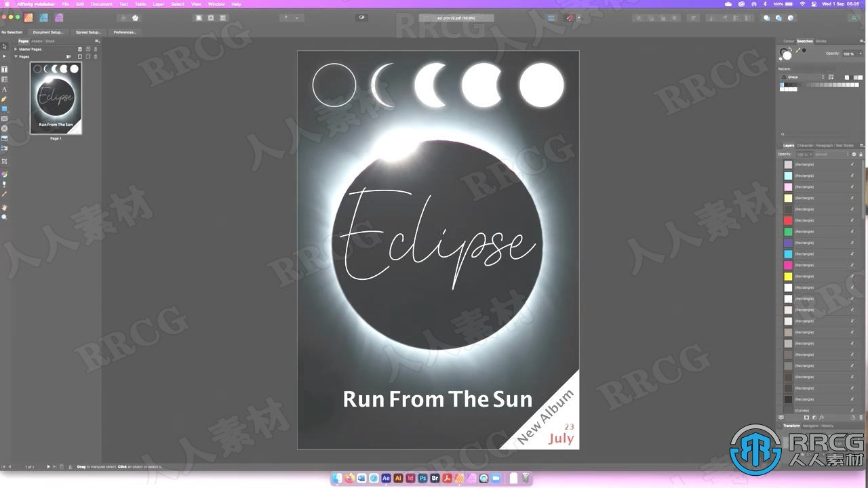Select the Fill tool
Screen dimensions: 868x488
[5, 174]
